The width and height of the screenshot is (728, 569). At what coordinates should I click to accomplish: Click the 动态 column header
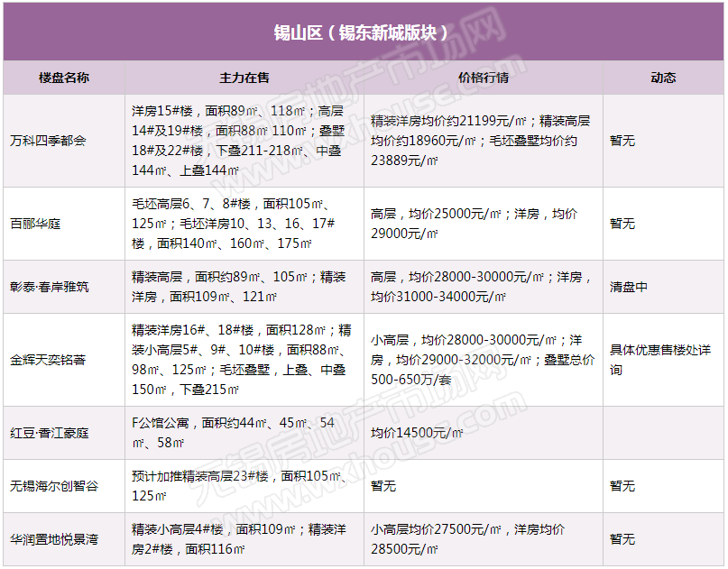(663, 78)
